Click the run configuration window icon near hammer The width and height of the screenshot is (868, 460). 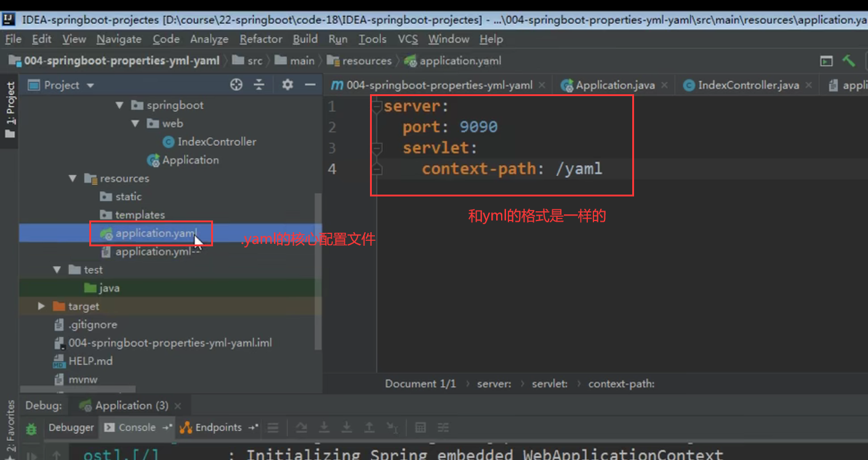826,61
